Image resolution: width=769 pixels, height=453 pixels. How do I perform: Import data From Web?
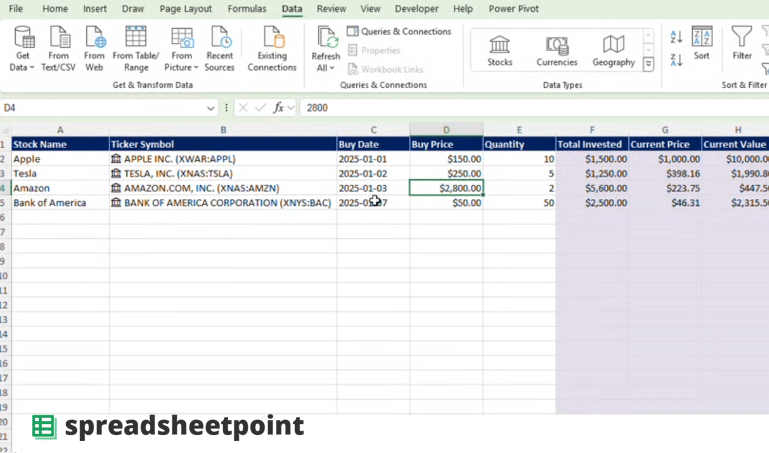click(x=94, y=49)
